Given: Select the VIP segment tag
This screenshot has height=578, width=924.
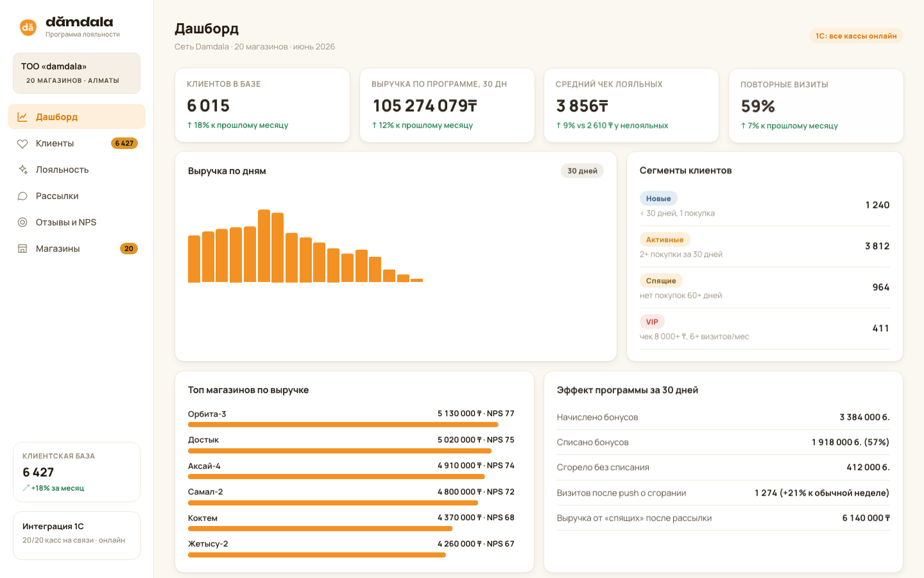Looking at the screenshot, I should (x=652, y=322).
